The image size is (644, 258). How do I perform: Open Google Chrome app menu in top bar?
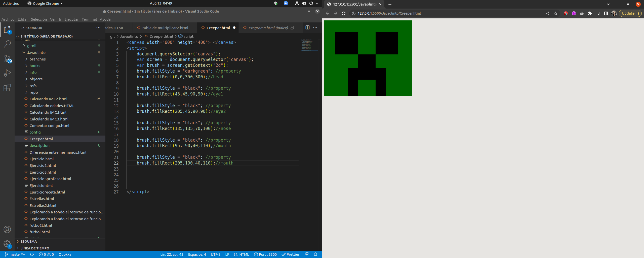click(45, 3)
